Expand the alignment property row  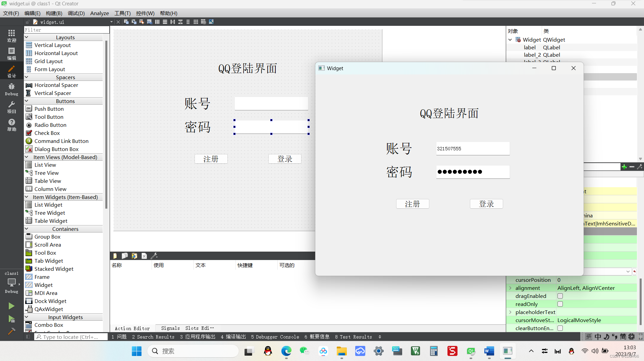[x=510, y=288]
